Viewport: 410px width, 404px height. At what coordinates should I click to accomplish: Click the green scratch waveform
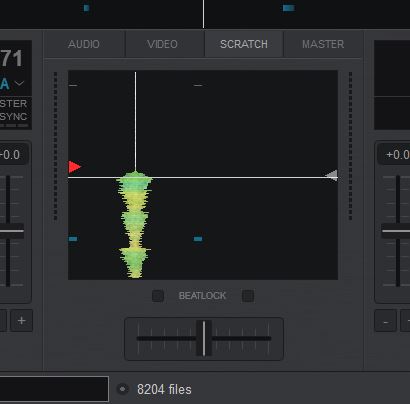coord(135,225)
